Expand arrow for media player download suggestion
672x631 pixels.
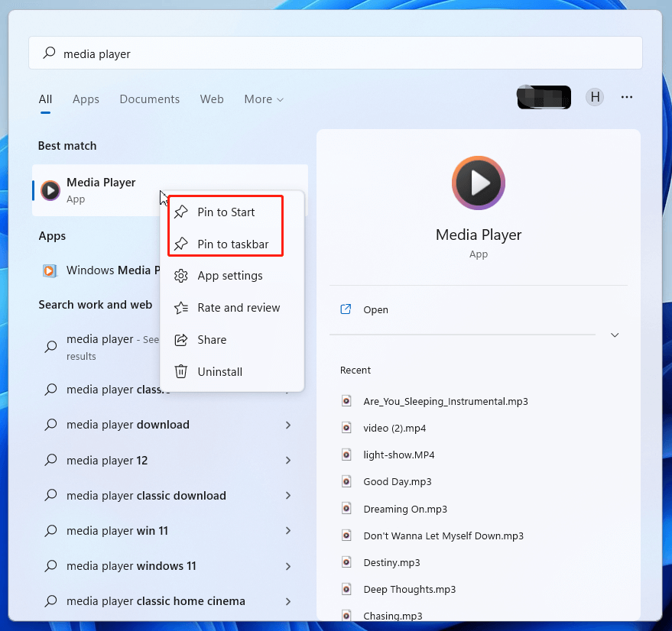288,425
